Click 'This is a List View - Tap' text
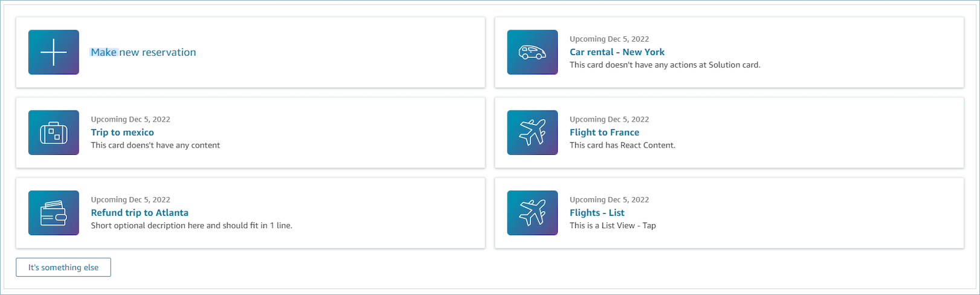 [x=613, y=225]
